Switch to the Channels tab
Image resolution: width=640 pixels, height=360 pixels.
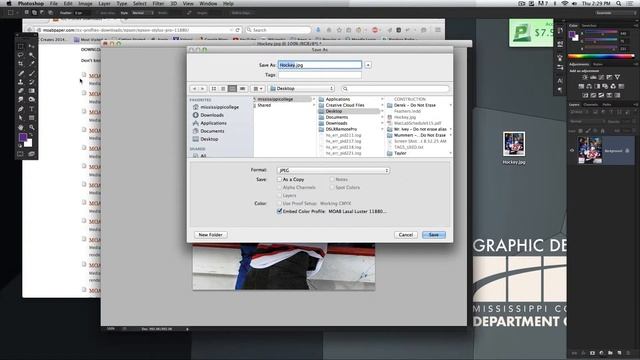pyautogui.click(x=590, y=104)
